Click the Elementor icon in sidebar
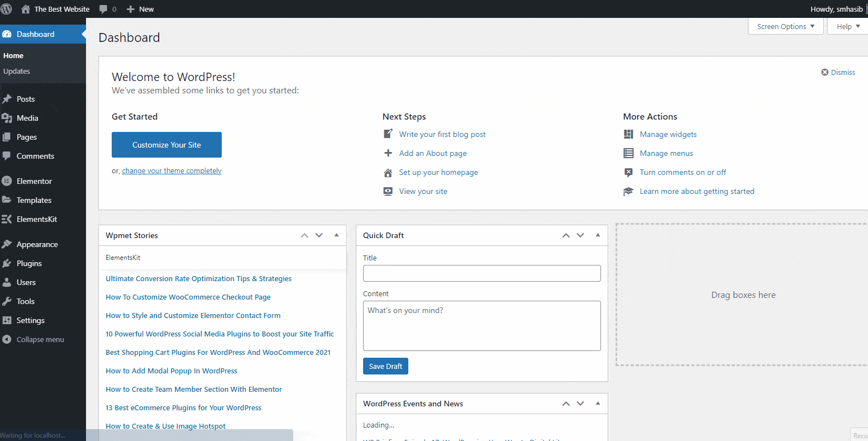 [x=7, y=181]
